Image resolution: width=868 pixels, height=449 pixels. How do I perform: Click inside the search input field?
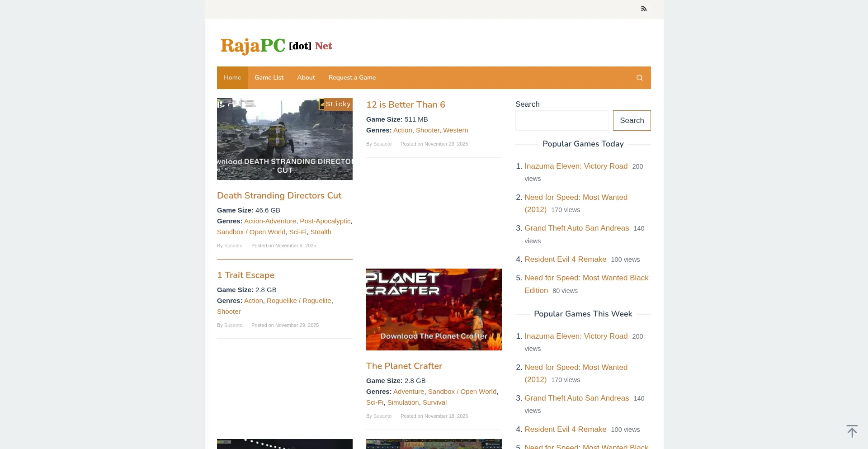[x=561, y=120]
